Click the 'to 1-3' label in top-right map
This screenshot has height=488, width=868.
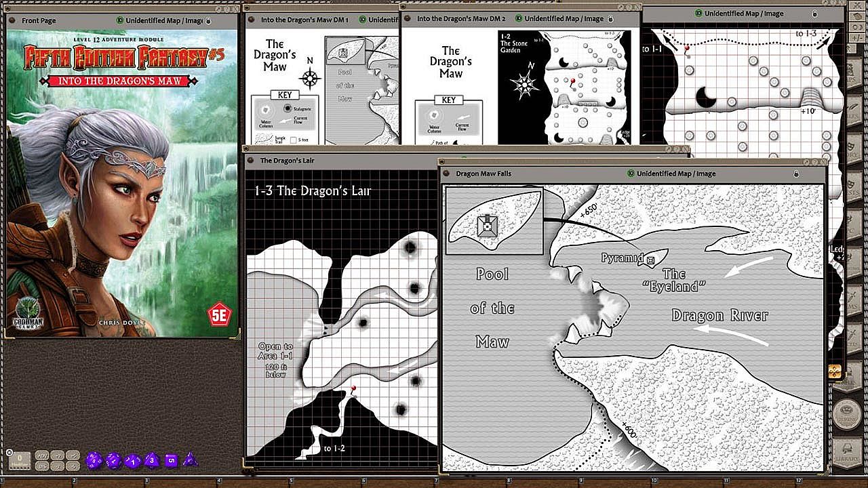(806, 33)
